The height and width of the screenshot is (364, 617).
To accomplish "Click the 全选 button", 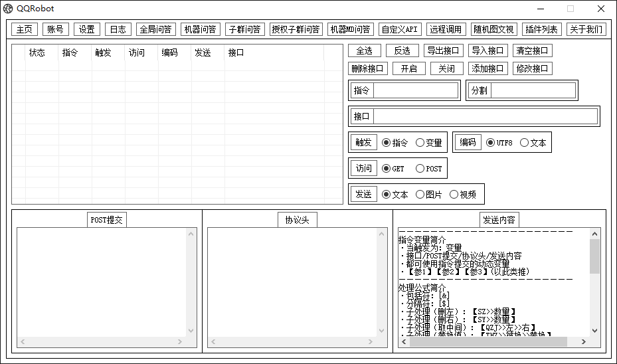I will (x=365, y=50).
